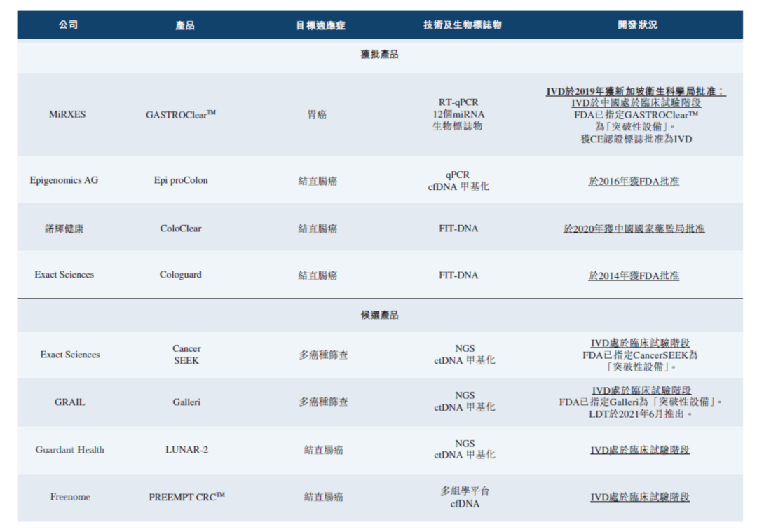This screenshot has height=532, width=757.
Task: Select the GASTROClear product cell
Action: point(180,115)
